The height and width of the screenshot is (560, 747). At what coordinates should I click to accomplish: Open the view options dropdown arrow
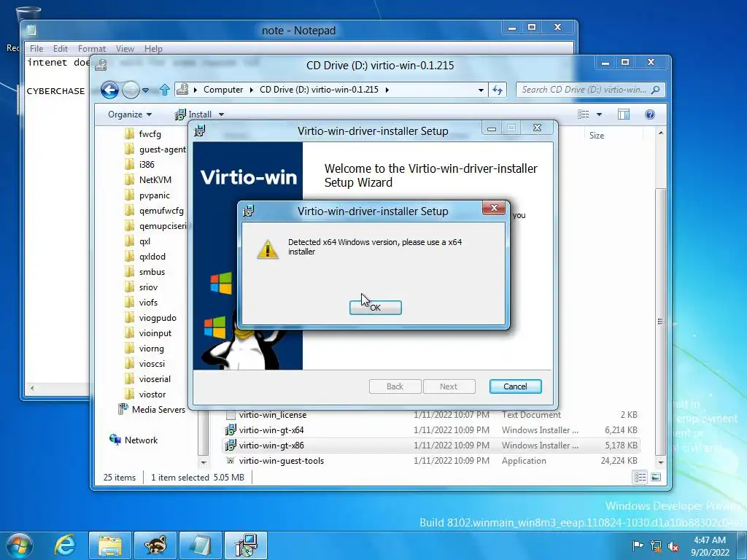(x=600, y=114)
